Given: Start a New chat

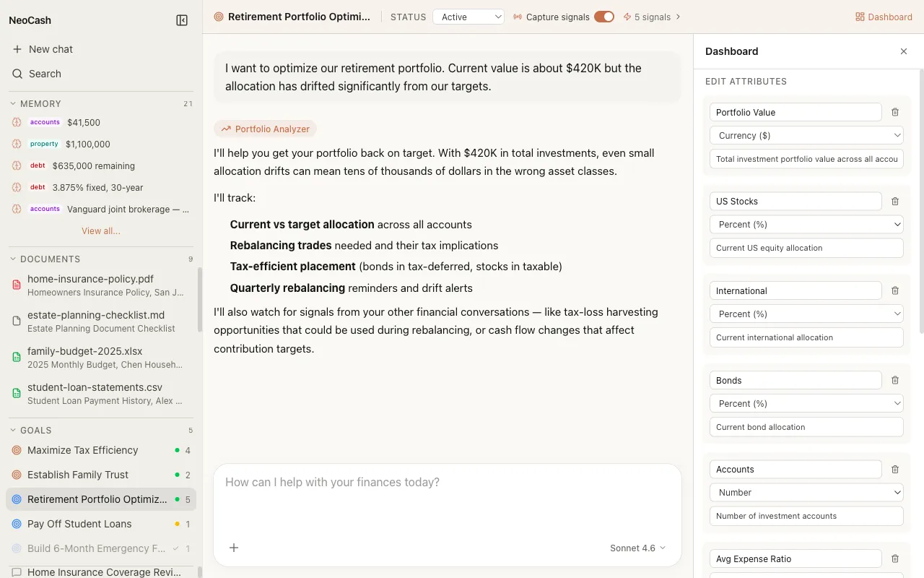Looking at the screenshot, I should tap(51, 49).
